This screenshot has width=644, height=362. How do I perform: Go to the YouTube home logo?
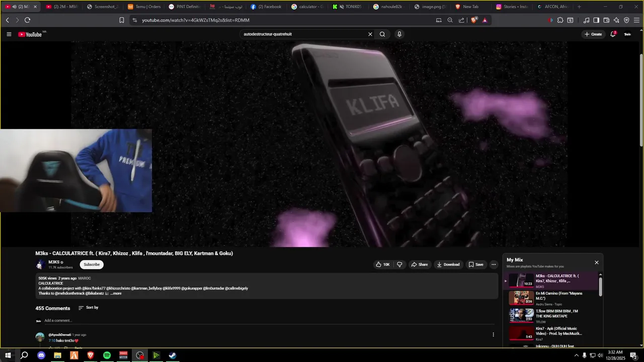(30, 34)
